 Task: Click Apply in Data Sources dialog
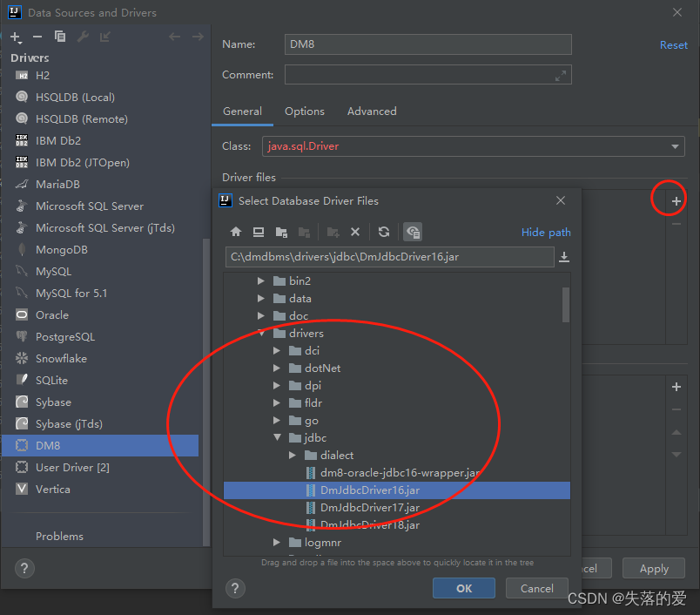click(654, 569)
